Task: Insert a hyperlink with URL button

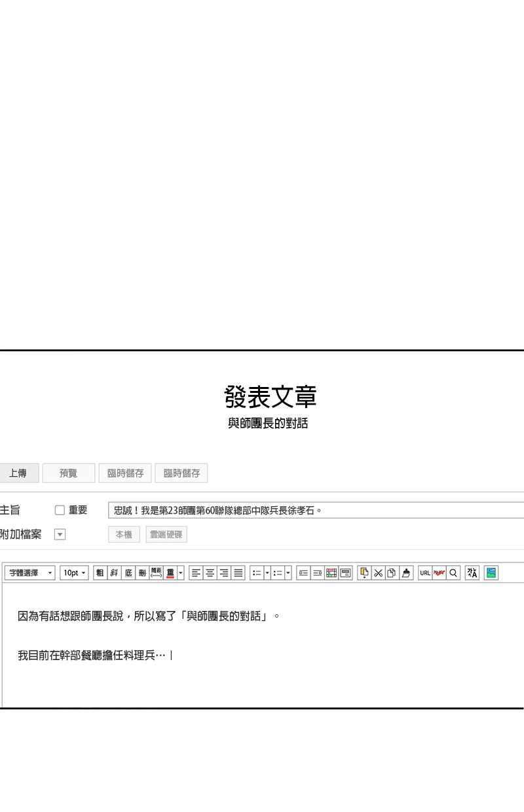Action: 425,573
